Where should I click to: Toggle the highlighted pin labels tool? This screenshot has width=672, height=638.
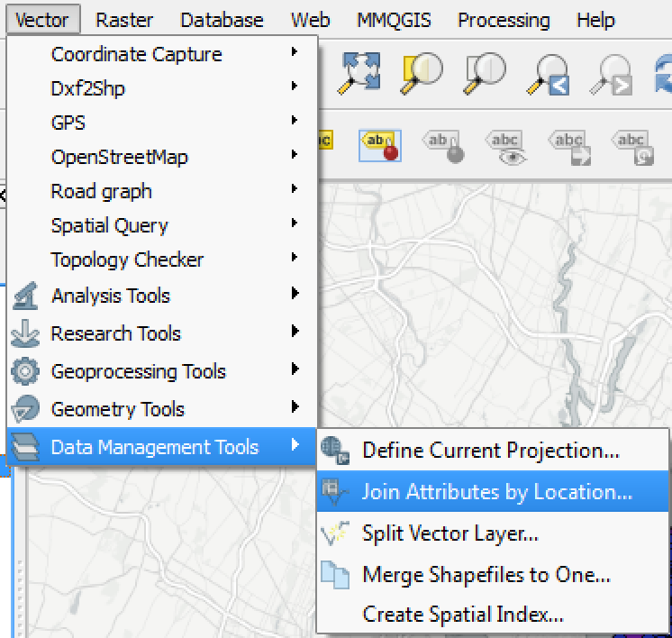pos(380,146)
